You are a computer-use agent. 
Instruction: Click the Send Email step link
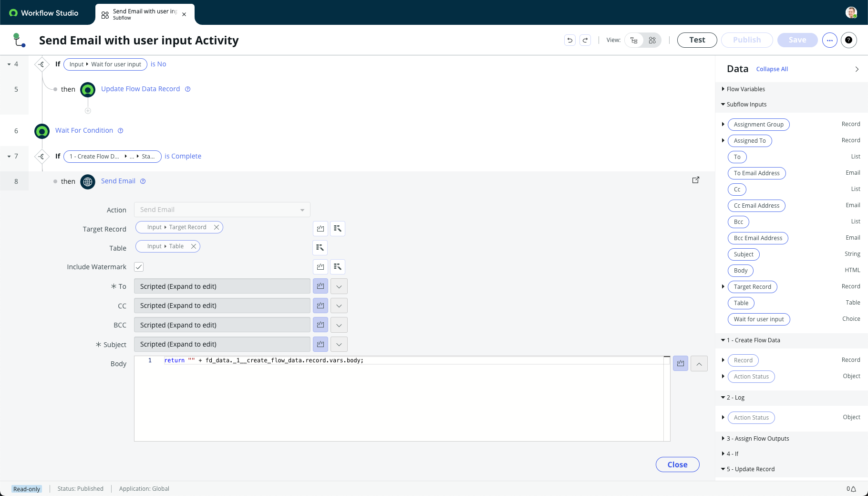point(118,181)
